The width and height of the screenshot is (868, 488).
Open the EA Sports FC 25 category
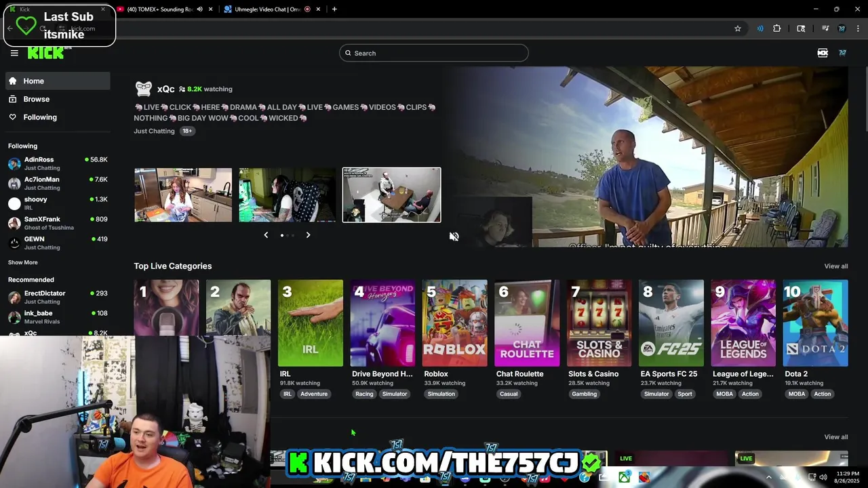point(671,323)
